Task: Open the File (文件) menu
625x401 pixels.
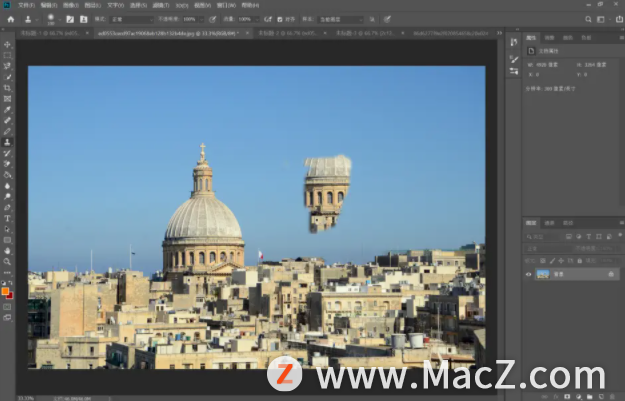Action: 26,6
